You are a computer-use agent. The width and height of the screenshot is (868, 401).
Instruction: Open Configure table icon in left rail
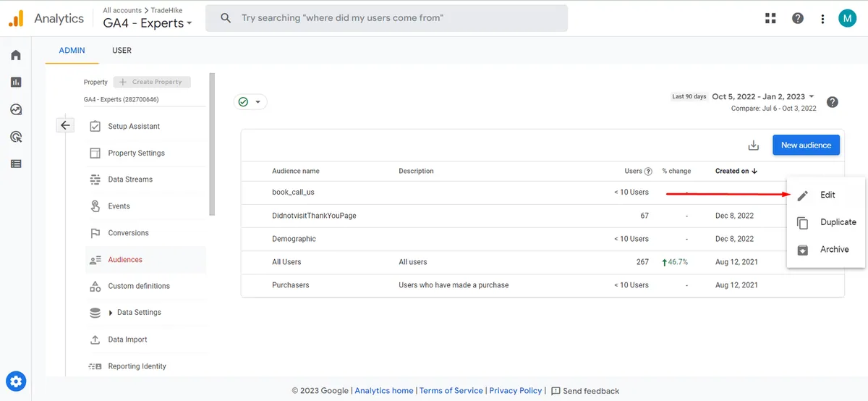coord(16,164)
